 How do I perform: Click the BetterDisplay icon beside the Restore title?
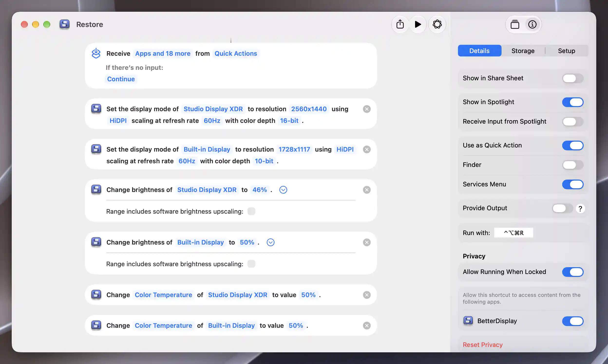(65, 24)
